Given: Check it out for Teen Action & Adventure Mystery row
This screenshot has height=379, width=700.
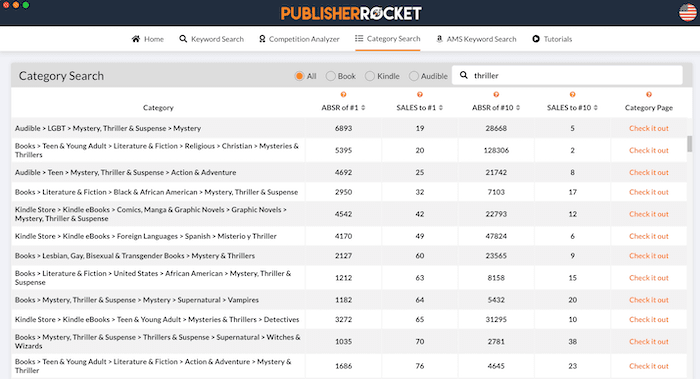Looking at the screenshot, I should tap(649, 366).
